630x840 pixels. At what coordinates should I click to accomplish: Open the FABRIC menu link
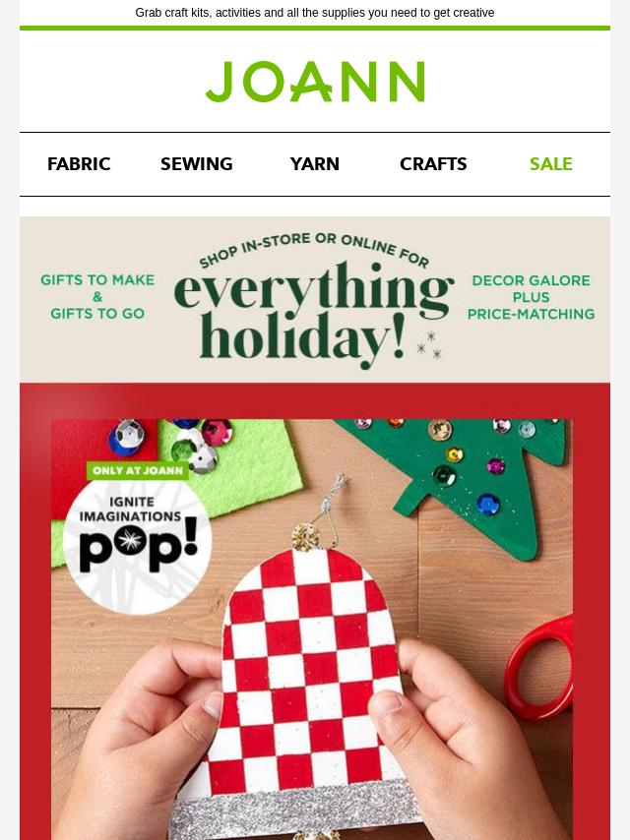79,164
